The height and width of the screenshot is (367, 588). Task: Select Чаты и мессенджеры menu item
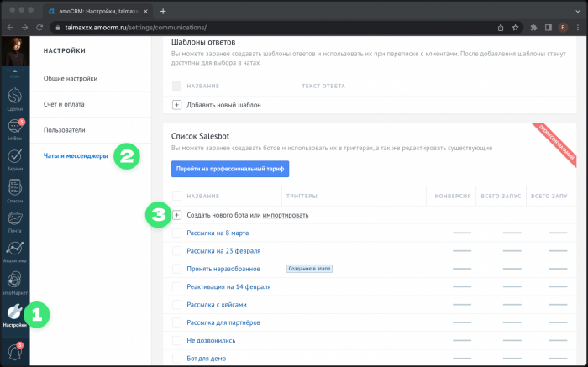click(77, 155)
